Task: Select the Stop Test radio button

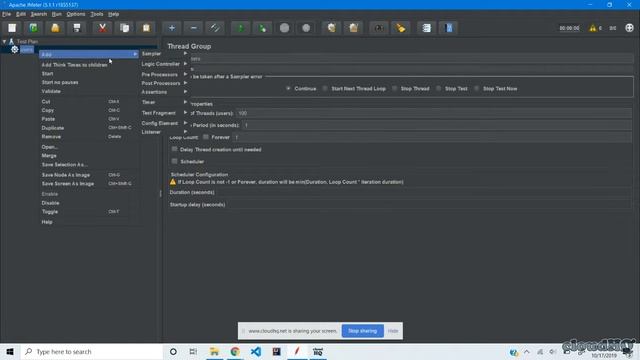Action: point(438,88)
